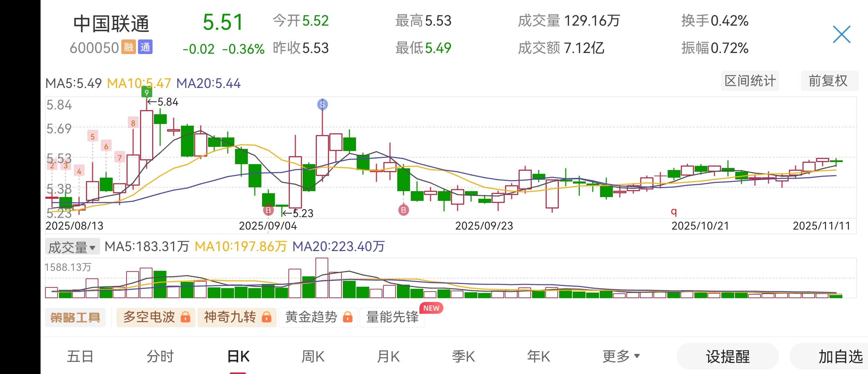Screen dimensions: 868x374
Task: Click the orange 融 margin badge
Action: pyautogui.click(x=128, y=47)
